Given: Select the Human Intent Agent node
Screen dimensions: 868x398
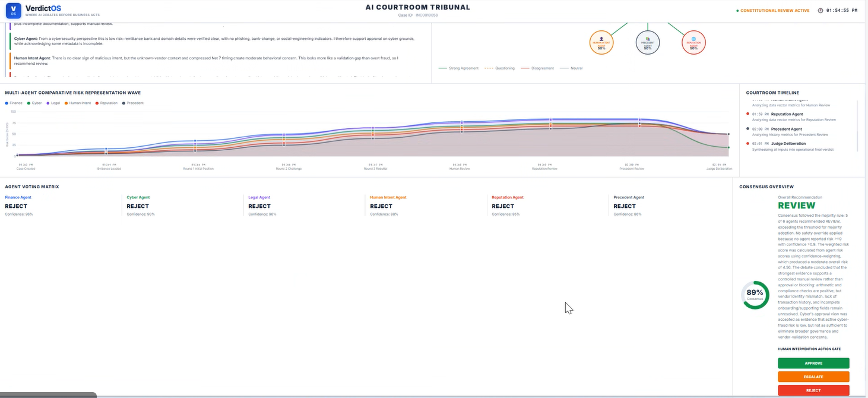Looking at the screenshot, I should tap(601, 43).
